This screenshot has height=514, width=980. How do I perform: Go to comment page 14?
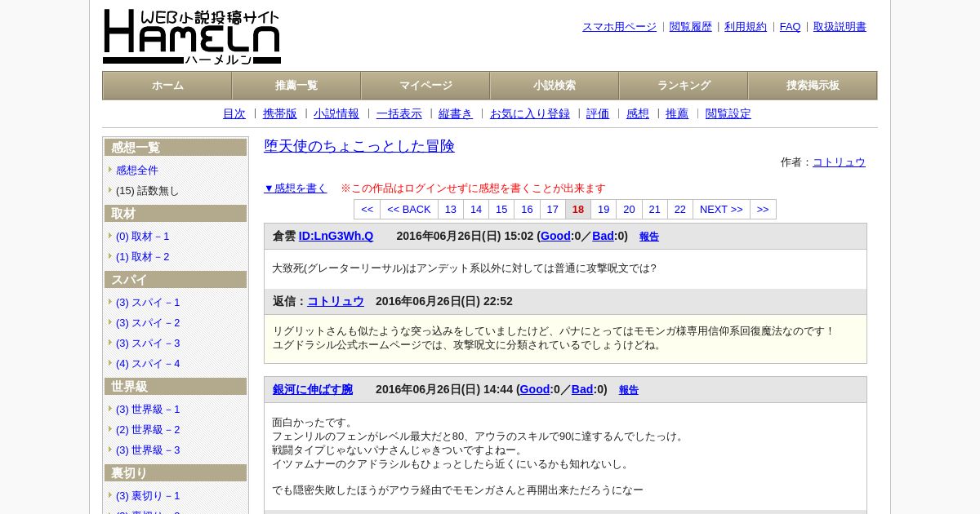tap(476, 210)
